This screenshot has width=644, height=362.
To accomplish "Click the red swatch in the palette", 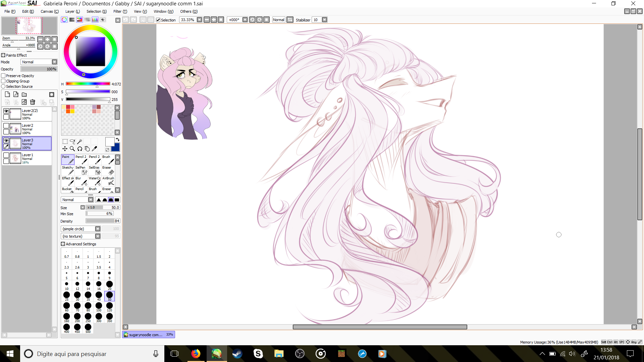I will coord(68,107).
